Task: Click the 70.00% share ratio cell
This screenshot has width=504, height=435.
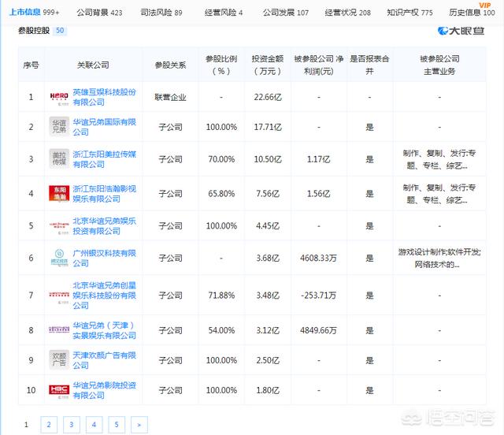Action: pyautogui.click(x=221, y=159)
